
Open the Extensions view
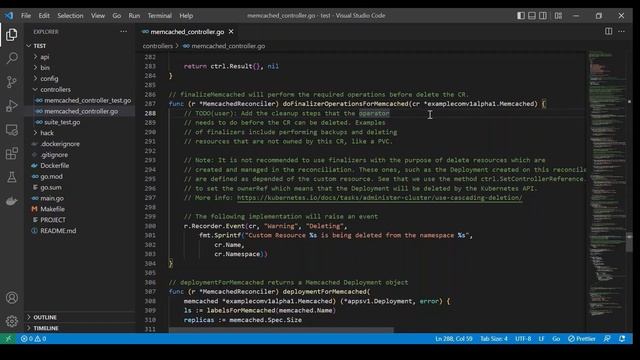pos(11,153)
